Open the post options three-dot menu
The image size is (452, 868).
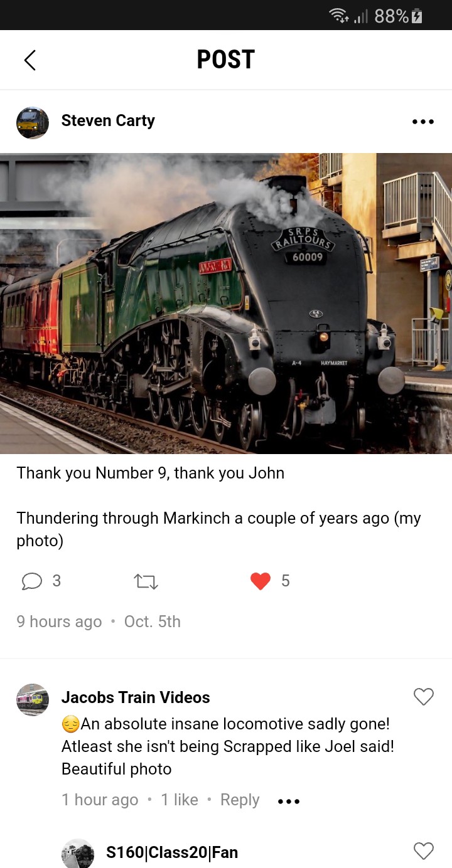pos(422,122)
